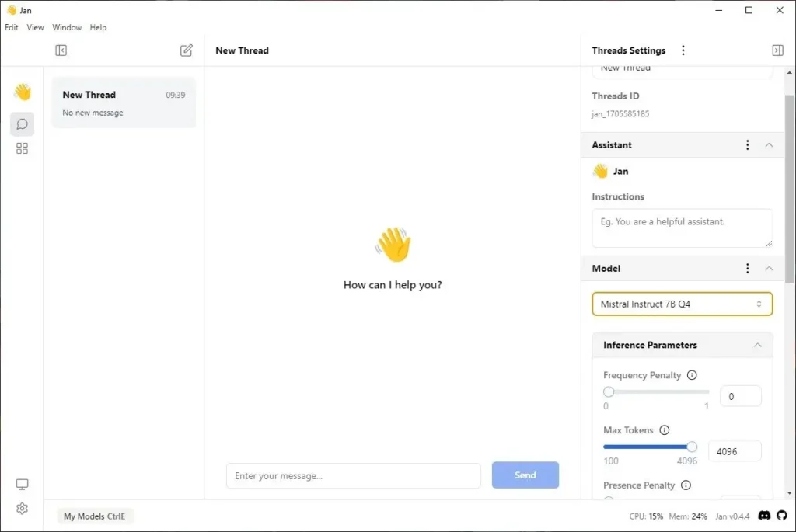Join Jan's Discord via the status bar icon
Viewport: 796px width, 532px height.
[764, 515]
